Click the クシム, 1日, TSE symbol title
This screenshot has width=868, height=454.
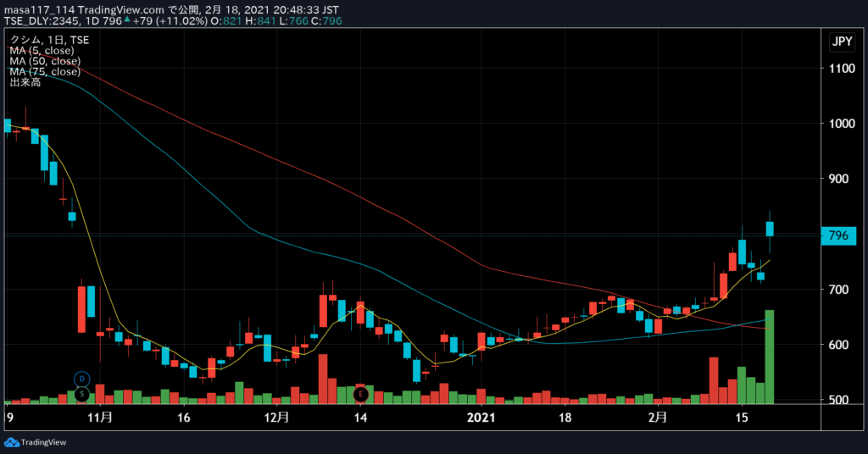(x=49, y=40)
